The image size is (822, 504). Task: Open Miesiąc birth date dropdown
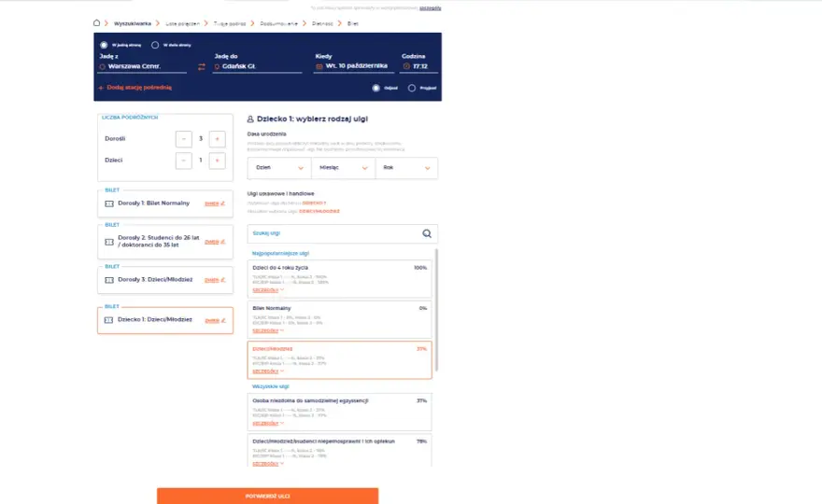tap(344, 168)
